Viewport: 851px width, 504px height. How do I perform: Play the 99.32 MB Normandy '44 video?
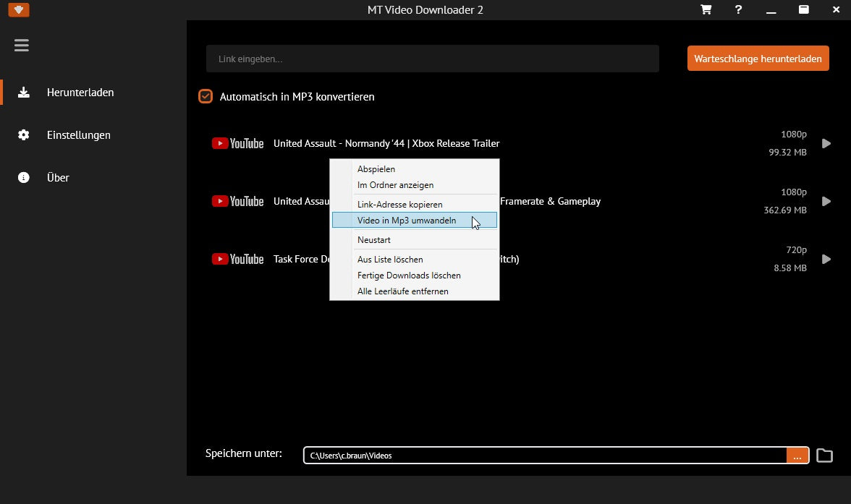pos(826,143)
